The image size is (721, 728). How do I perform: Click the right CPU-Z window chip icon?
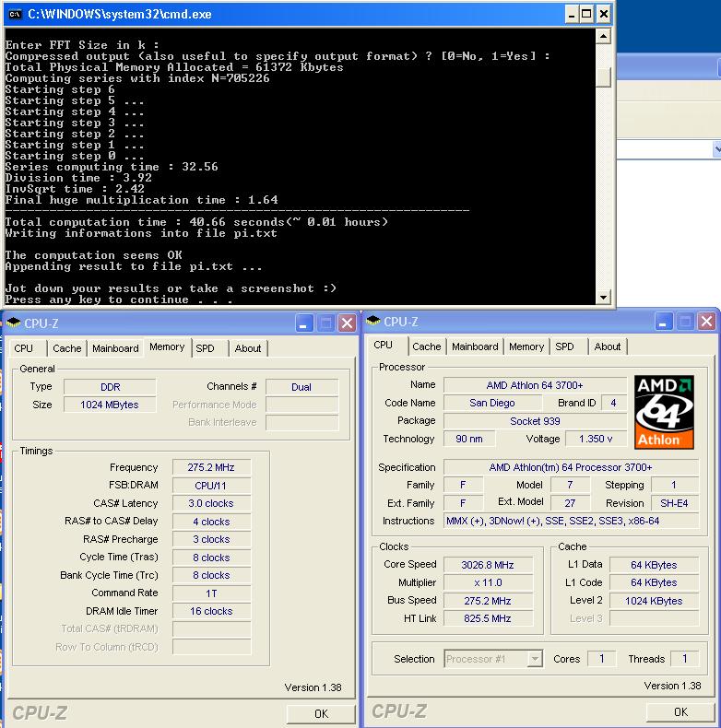pyautogui.click(x=373, y=322)
